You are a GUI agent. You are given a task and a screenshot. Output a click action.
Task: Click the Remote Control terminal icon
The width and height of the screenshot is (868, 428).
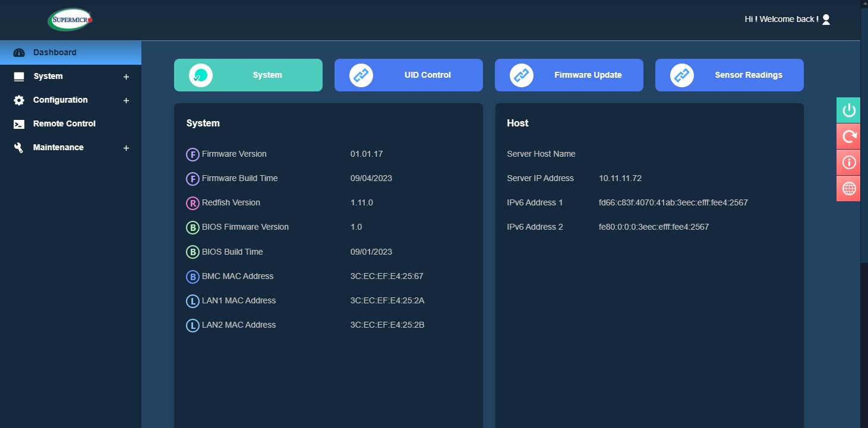(19, 124)
